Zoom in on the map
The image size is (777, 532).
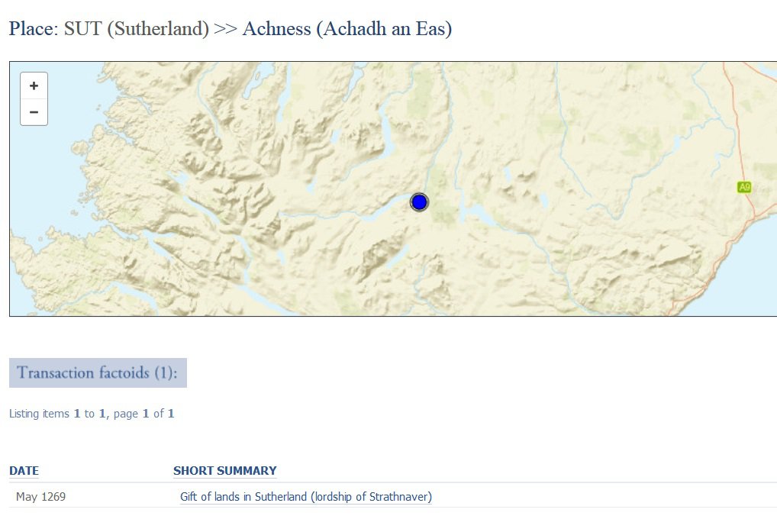pyautogui.click(x=34, y=86)
